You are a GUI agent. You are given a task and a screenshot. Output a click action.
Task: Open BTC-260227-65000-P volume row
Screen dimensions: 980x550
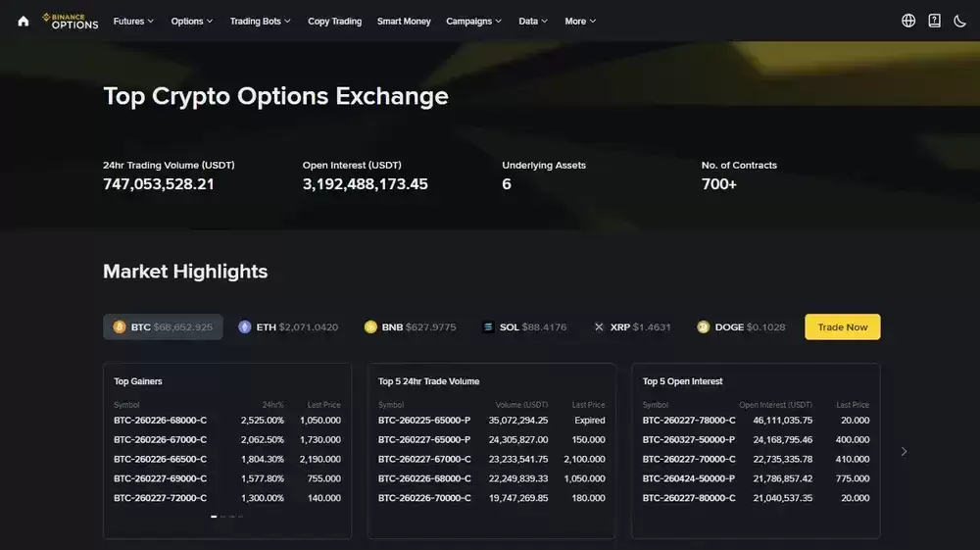pos(491,439)
